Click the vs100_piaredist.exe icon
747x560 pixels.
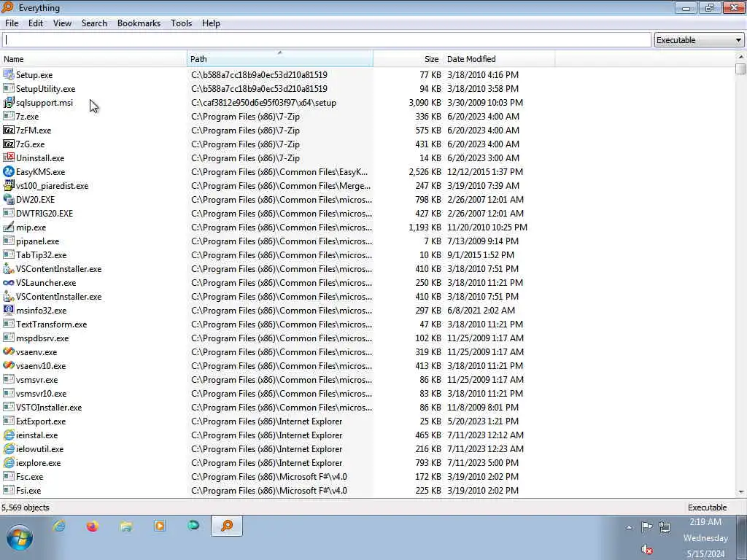coord(9,185)
